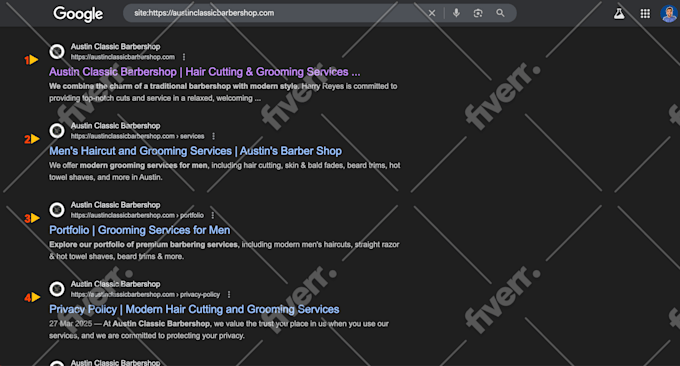Click site name above the portfolio result
Viewport: 680px width, 366px height.
(115, 205)
